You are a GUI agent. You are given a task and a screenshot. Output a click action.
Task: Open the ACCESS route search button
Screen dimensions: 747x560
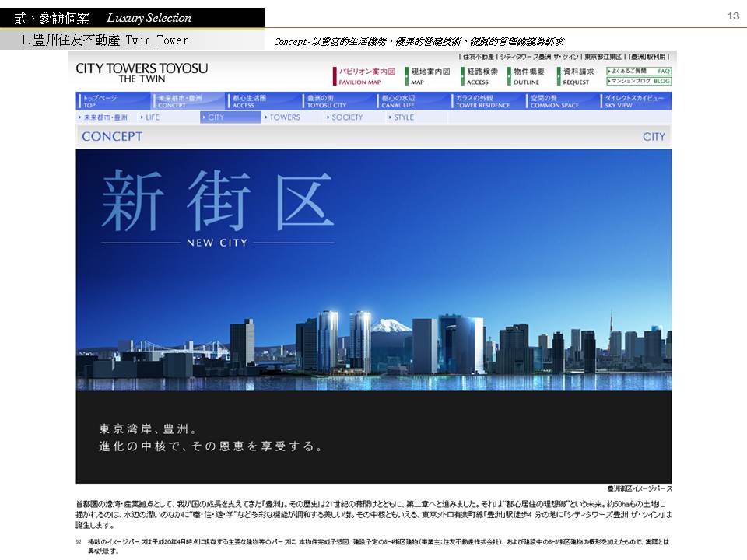[481, 75]
